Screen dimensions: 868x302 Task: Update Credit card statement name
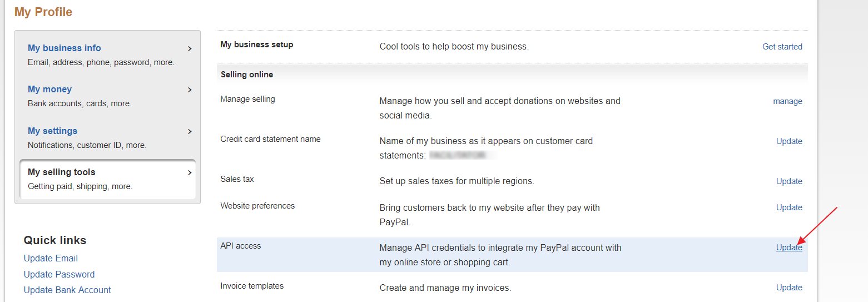coord(789,141)
